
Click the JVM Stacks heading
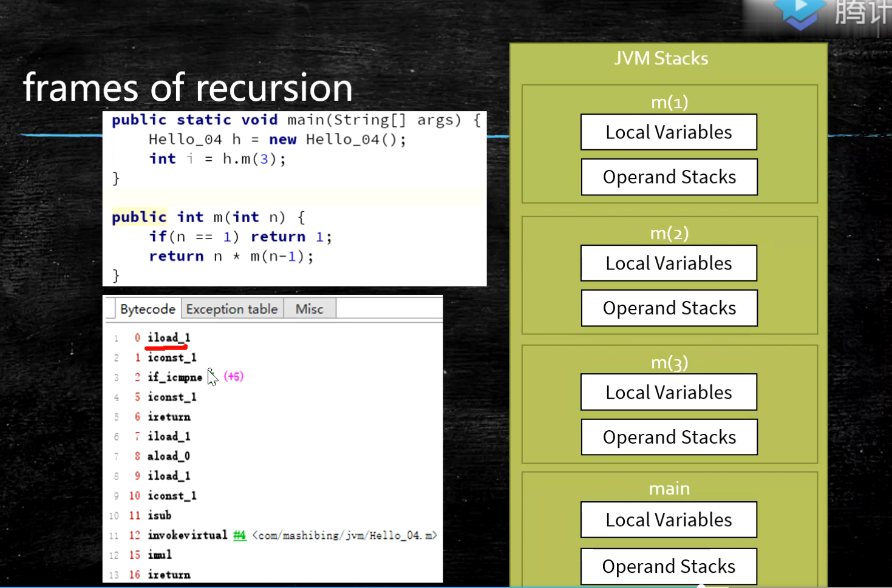(x=661, y=58)
